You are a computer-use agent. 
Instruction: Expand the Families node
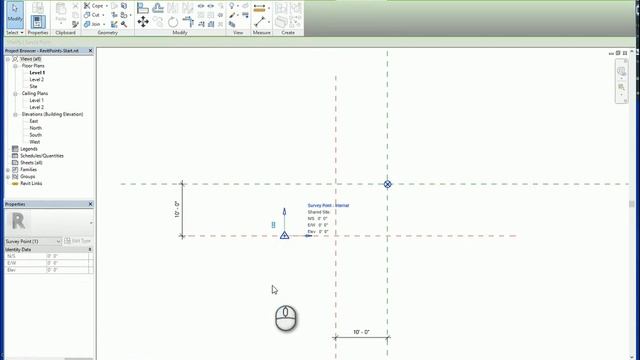[x=8, y=170]
